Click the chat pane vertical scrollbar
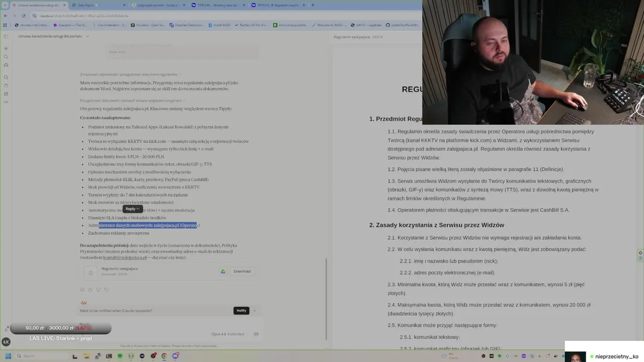644x362 pixels. [x=327, y=299]
